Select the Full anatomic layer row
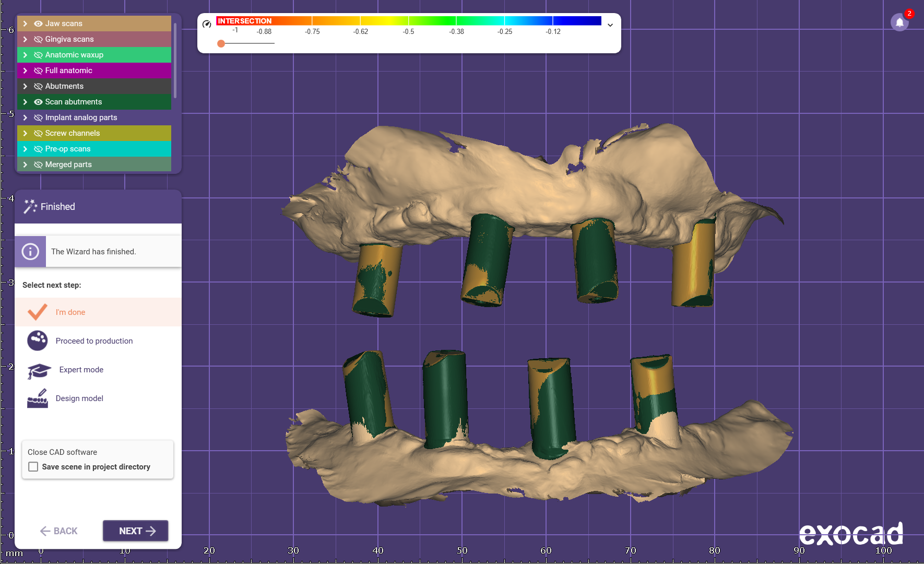 point(94,70)
